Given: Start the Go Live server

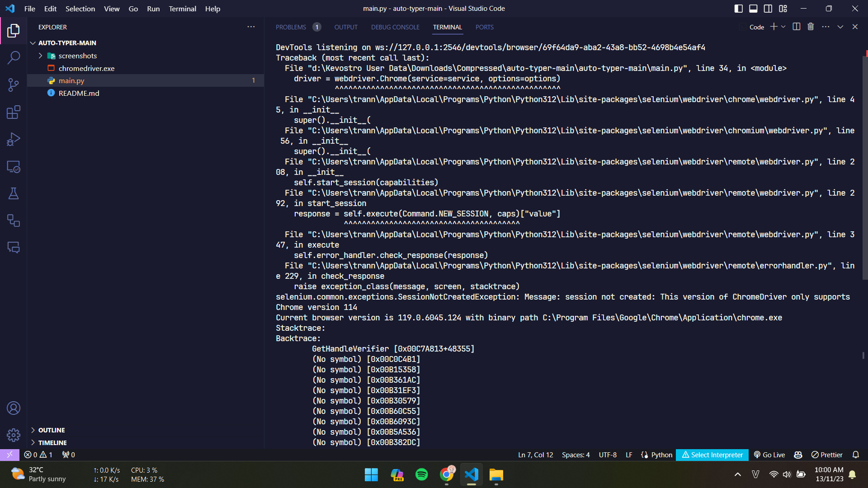Looking at the screenshot, I should click(x=769, y=455).
